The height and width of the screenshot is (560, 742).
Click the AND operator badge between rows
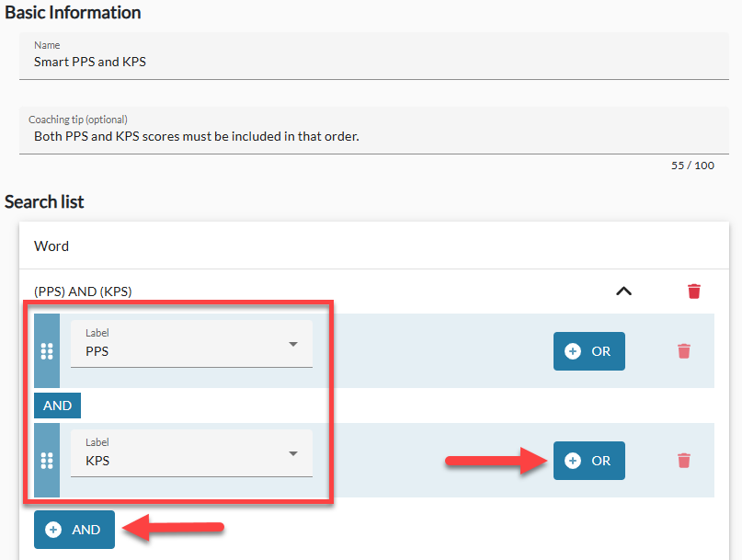(x=57, y=406)
